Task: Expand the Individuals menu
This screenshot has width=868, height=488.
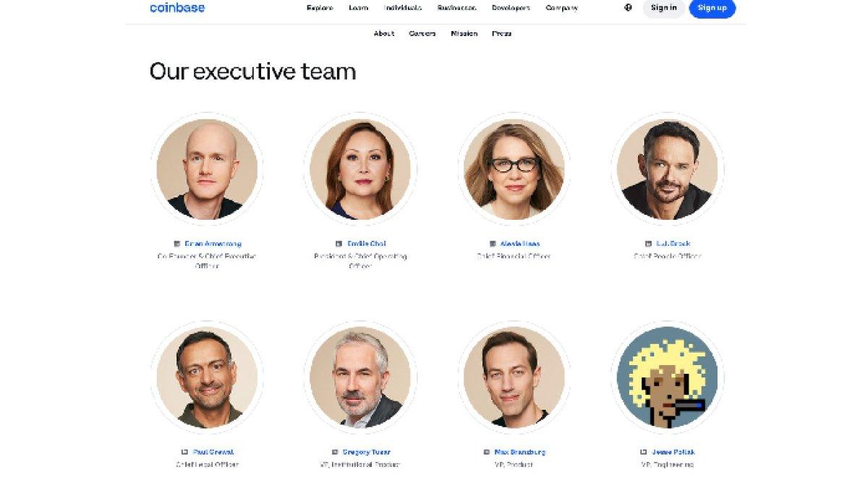Action: tap(403, 8)
